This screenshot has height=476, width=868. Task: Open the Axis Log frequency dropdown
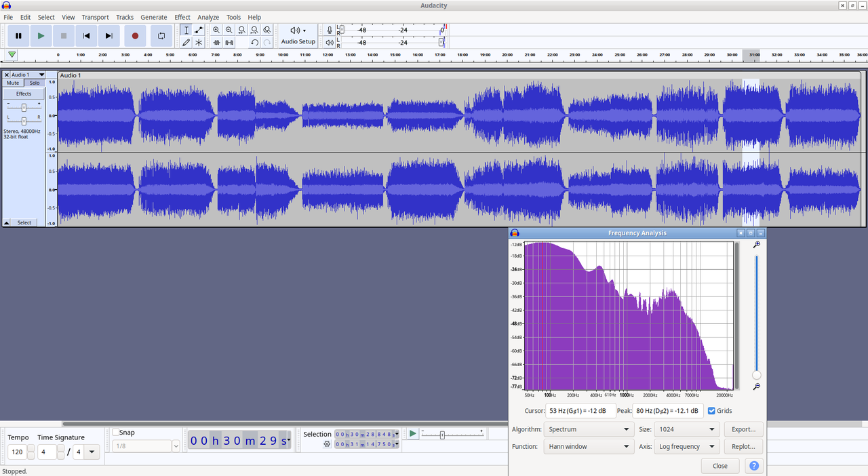(687, 447)
